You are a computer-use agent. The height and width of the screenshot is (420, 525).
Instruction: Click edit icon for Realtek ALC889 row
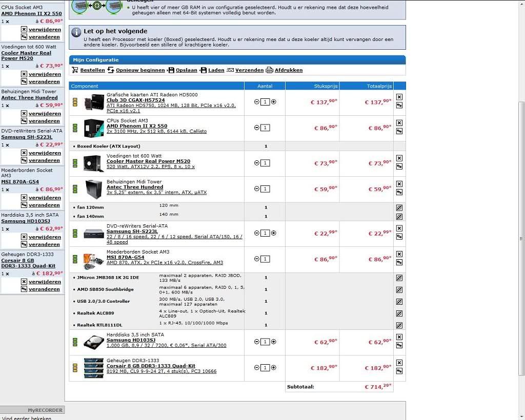tap(399, 313)
